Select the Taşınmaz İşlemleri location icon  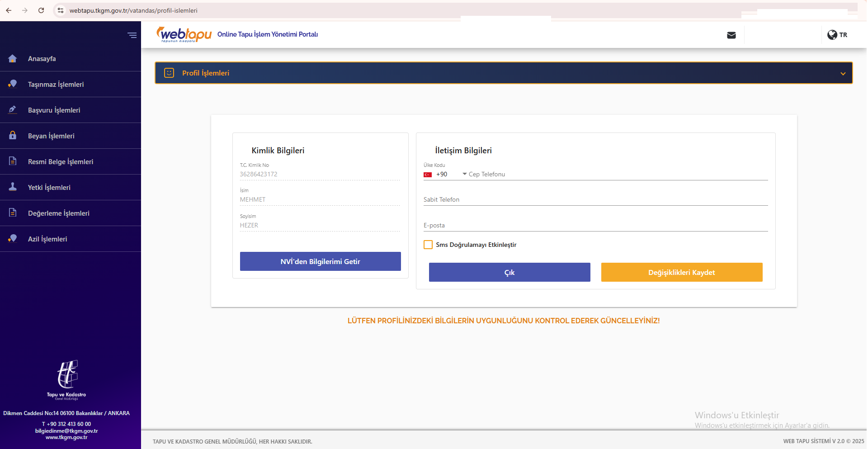pos(12,84)
